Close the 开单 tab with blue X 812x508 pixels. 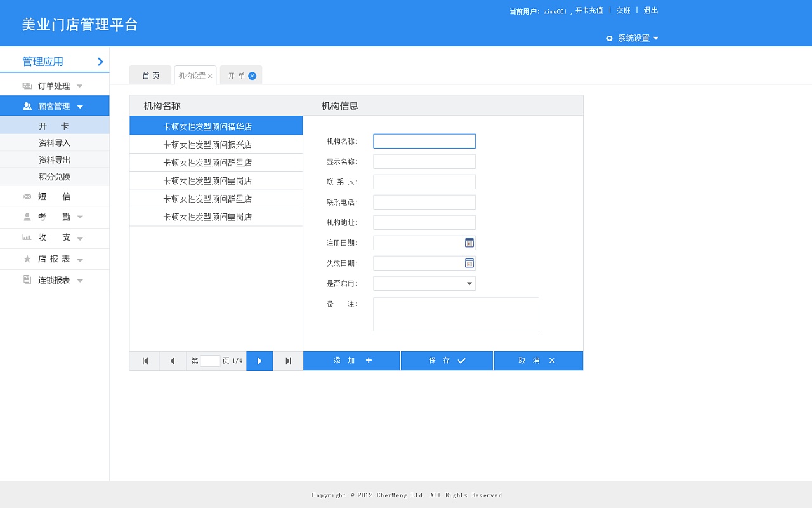pyautogui.click(x=252, y=76)
